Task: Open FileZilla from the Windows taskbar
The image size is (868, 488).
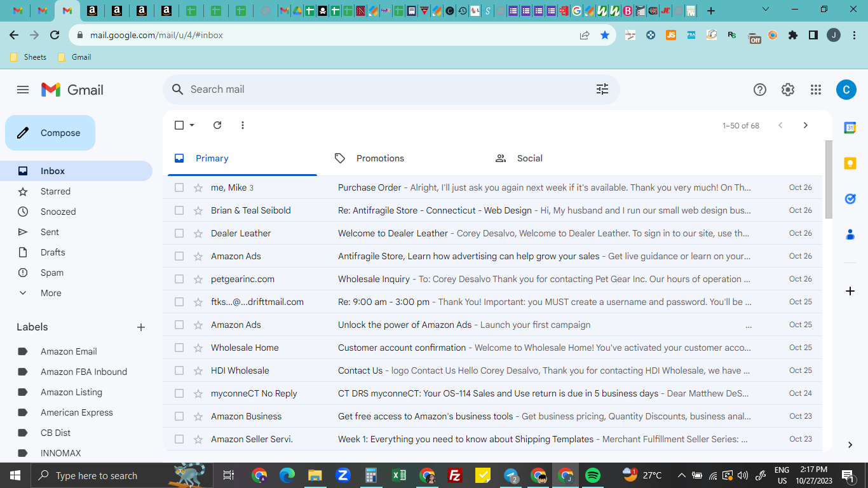Action: click(455, 475)
